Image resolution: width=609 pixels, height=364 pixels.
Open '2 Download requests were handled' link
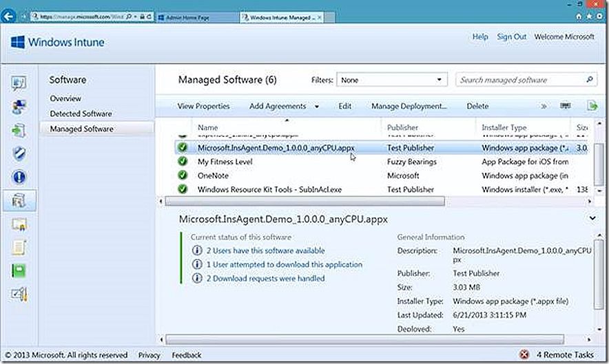(266, 279)
